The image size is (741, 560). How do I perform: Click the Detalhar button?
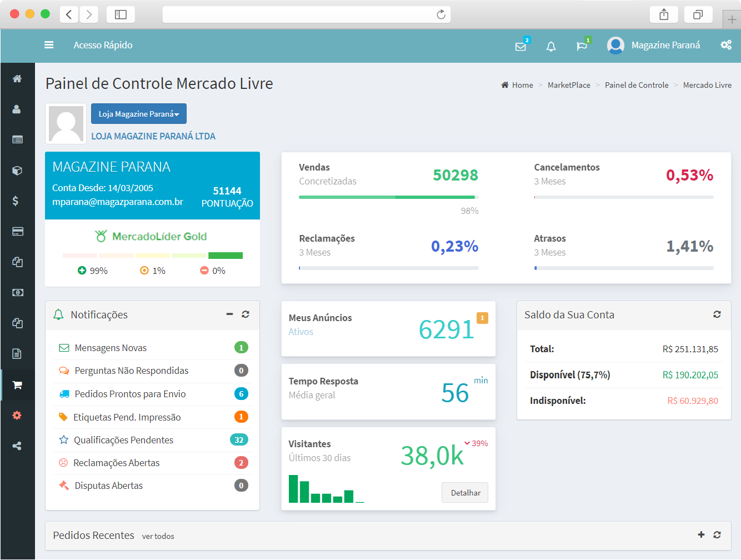tap(465, 493)
